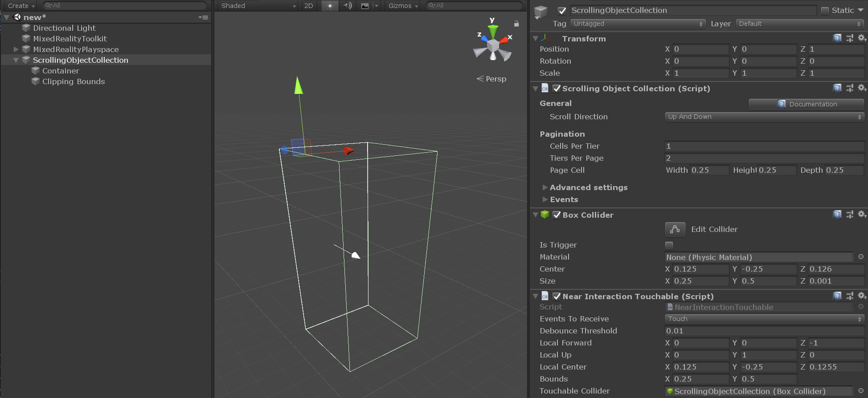Open Near Interaction Touchable preset icon
Viewport: 868px width, 398px height.
pyautogui.click(x=850, y=296)
